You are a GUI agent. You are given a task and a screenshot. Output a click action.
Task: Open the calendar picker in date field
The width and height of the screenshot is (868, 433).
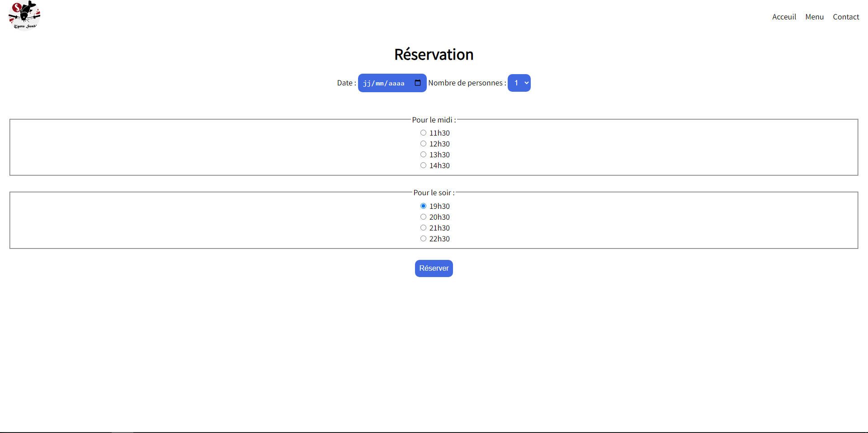click(x=417, y=83)
